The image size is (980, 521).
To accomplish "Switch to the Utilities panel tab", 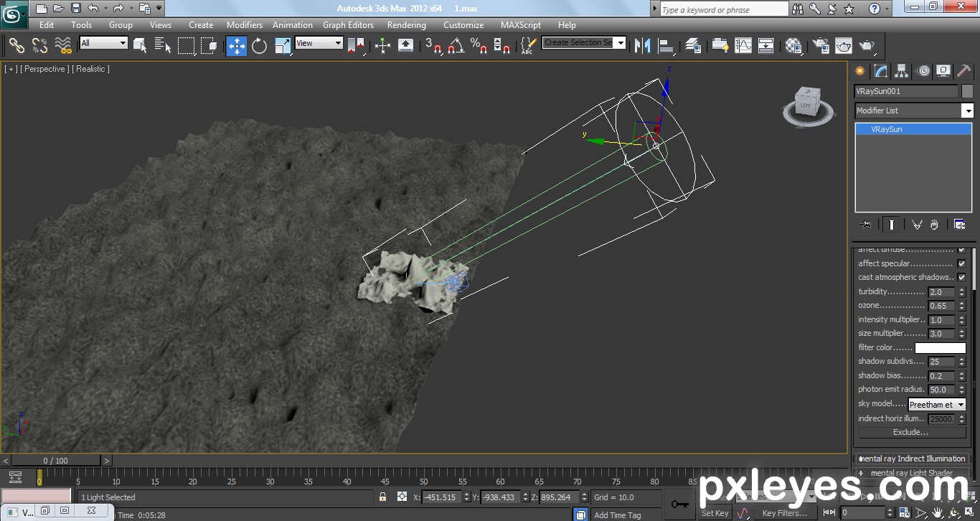I will pos(964,71).
